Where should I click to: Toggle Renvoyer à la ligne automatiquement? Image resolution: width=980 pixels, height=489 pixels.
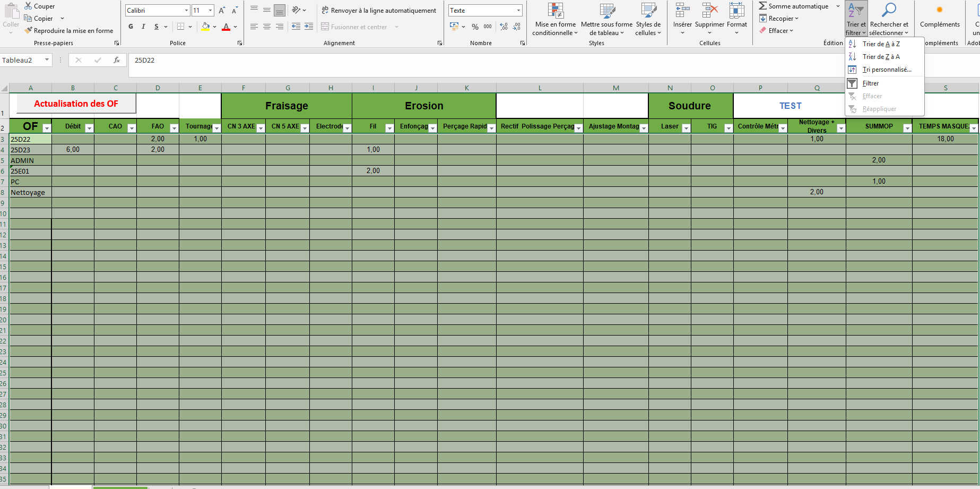pos(379,11)
